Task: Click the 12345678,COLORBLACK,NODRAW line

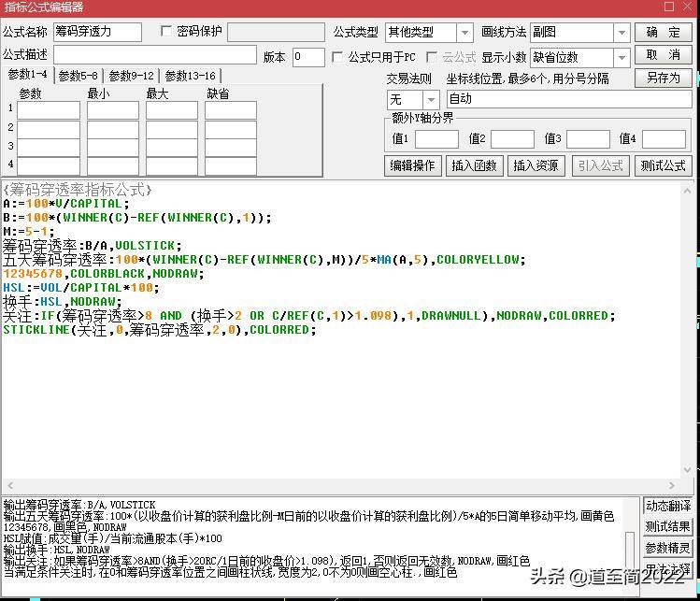Action: point(104,274)
